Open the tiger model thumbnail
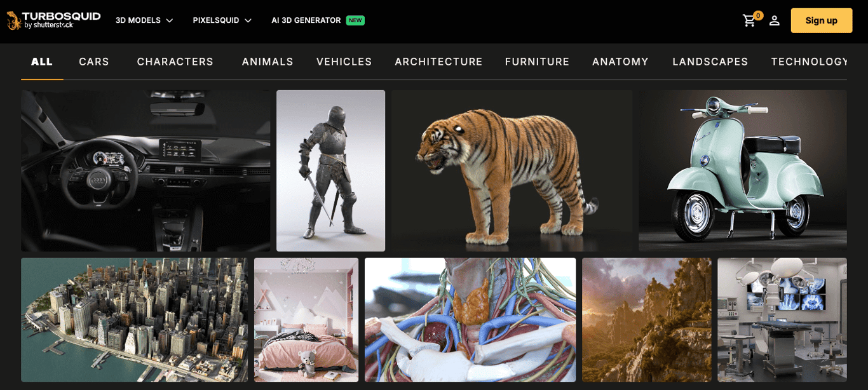Image resolution: width=868 pixels, height=390 pixels. pos(511,170)
